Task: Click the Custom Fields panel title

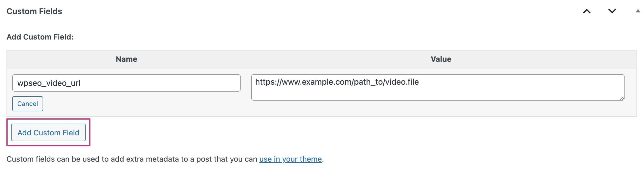Action: 34,11
